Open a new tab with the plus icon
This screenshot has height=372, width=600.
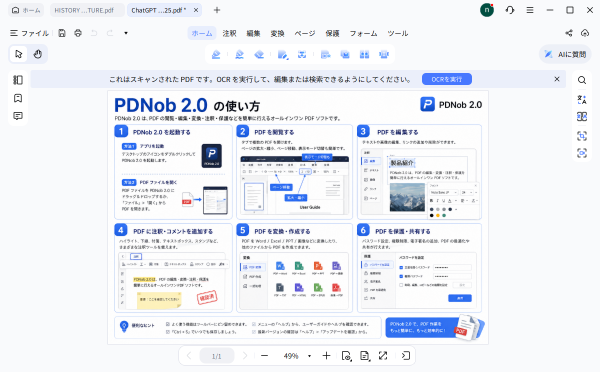coord(217,10)
